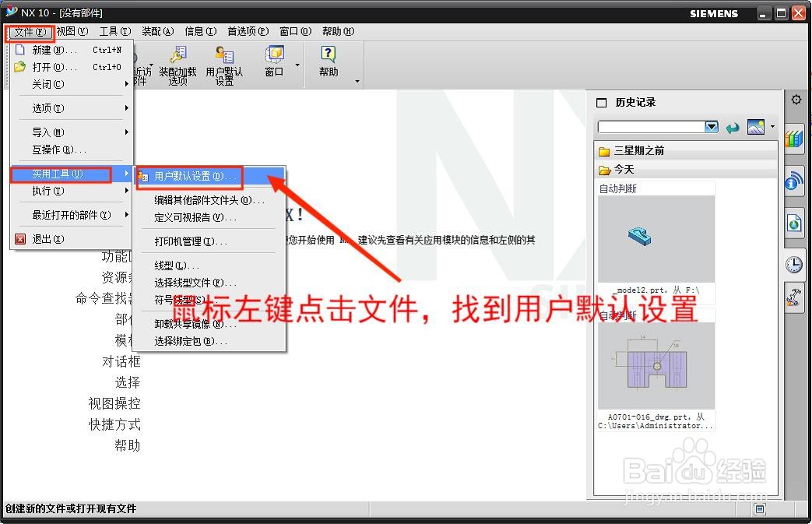This screenshot has width=812, height=524.
Task: Toggle the 历史记录 panel checkbox
Action: coord(601,103)
